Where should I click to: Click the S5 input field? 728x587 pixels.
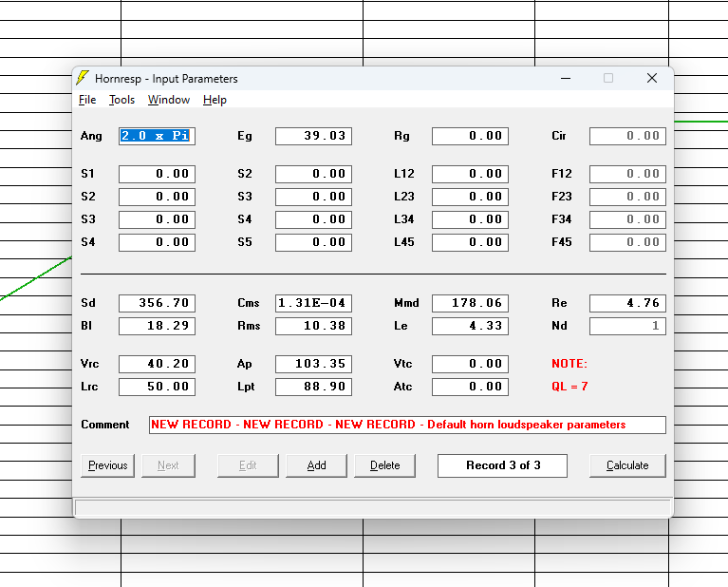313,242
